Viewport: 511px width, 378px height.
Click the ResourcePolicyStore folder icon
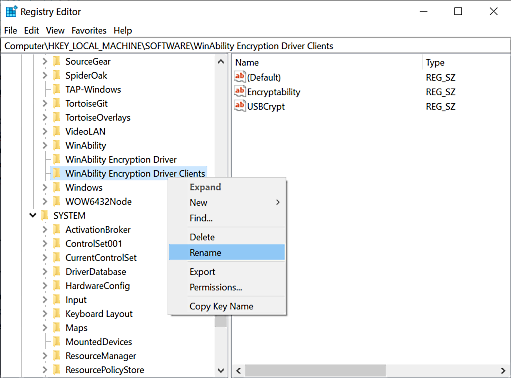[57, 369]
